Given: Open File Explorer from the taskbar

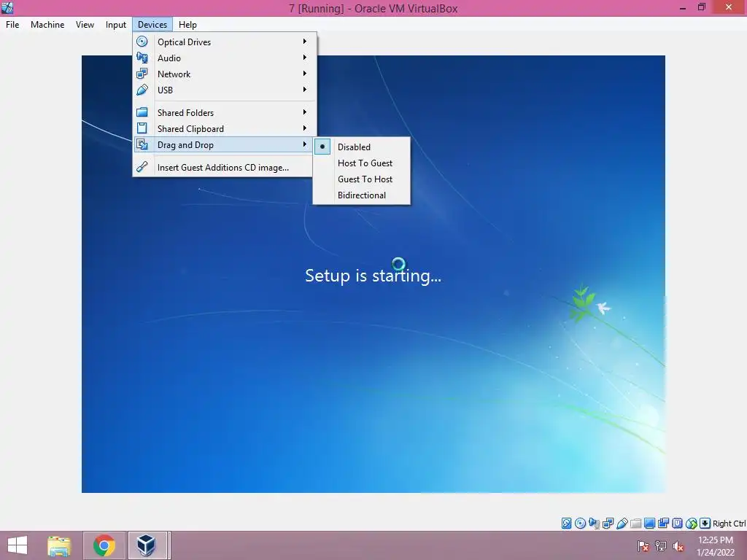Looking at the screenshot, I should [x=59, y=545].
